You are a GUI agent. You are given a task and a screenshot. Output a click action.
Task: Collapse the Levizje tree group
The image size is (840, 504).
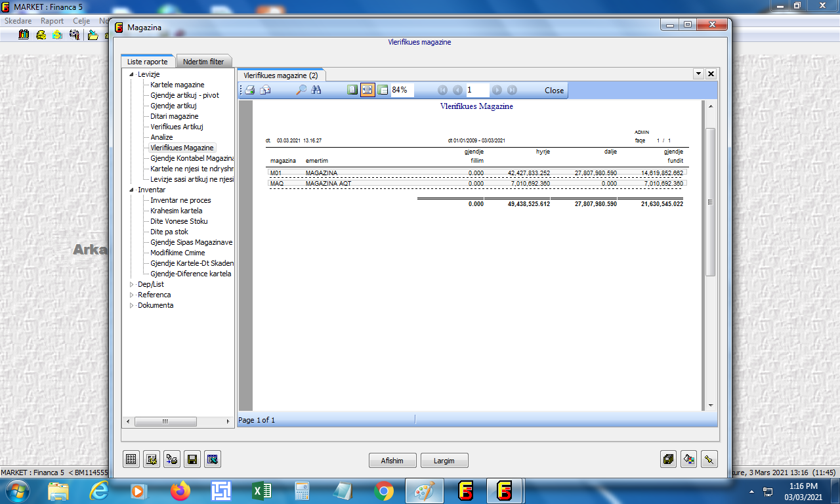(131, 74)
